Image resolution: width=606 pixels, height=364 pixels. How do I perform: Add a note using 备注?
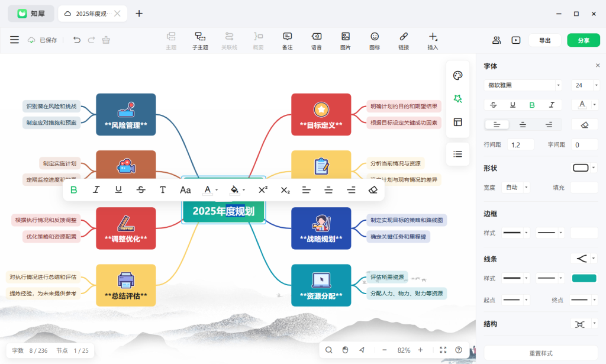[287, 41]
